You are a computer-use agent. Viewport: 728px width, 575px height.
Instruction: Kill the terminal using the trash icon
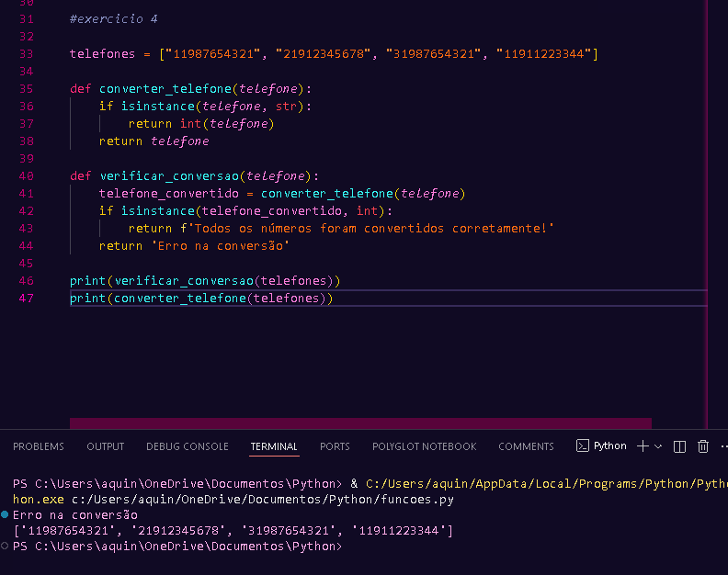[703, 446]
